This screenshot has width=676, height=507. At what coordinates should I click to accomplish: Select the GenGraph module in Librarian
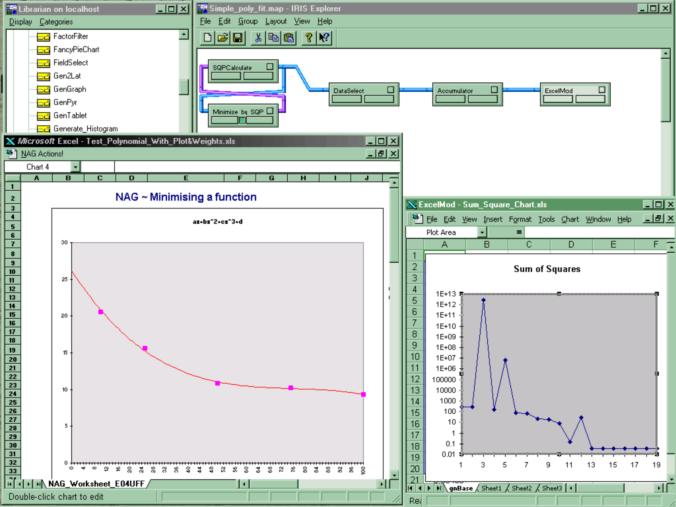coord(69,88)
